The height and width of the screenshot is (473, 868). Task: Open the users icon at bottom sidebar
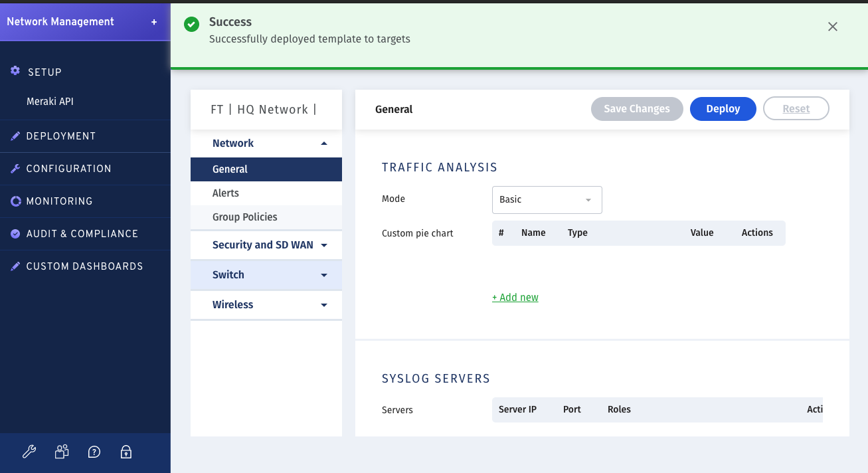click(61, 452)
